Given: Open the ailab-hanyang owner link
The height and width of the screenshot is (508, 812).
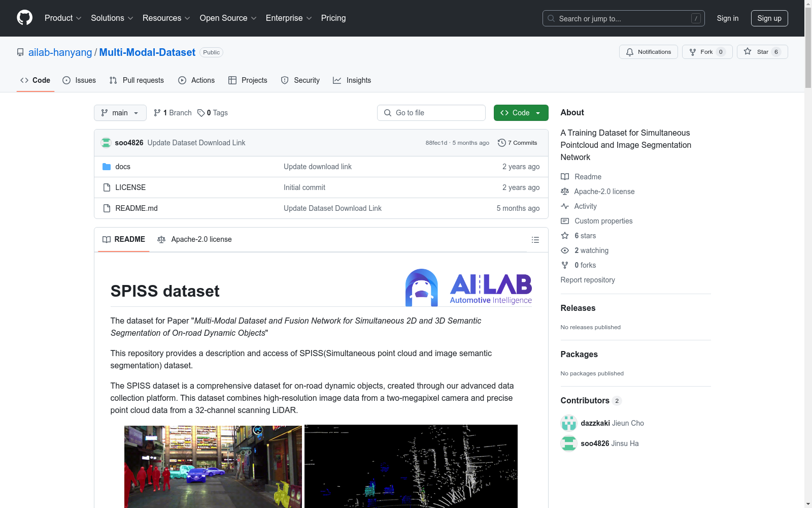Looking at the screenshot, I should pos(60,52).
